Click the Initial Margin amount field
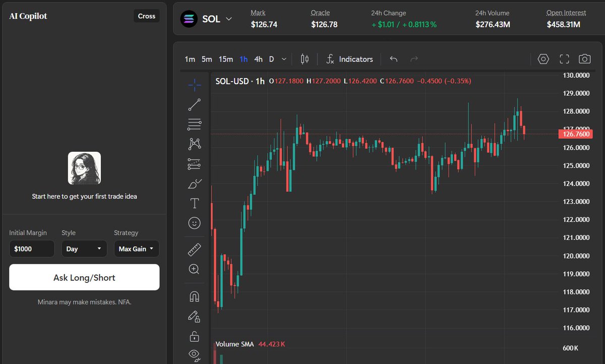This screenshot has width=605, height=364. (x=32, y=249)
